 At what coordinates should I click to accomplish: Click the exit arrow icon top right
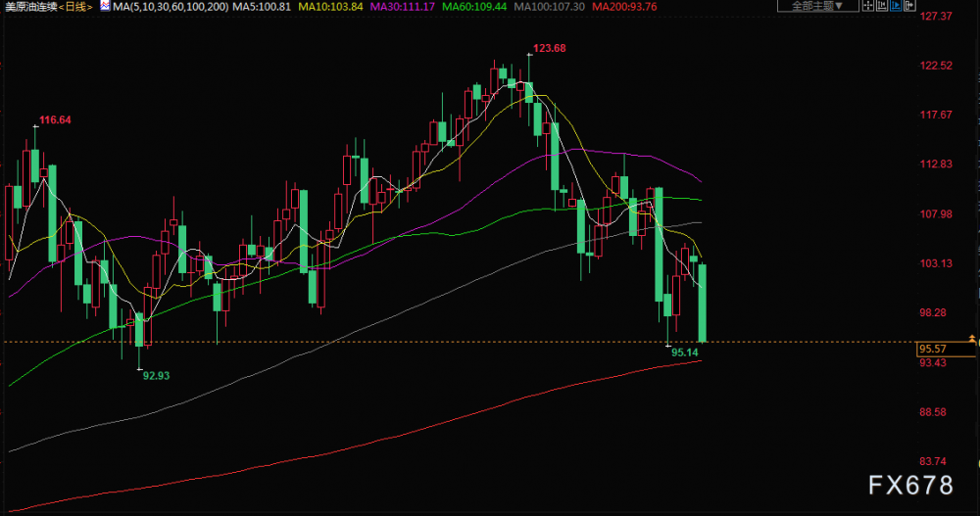click(909, 6)
